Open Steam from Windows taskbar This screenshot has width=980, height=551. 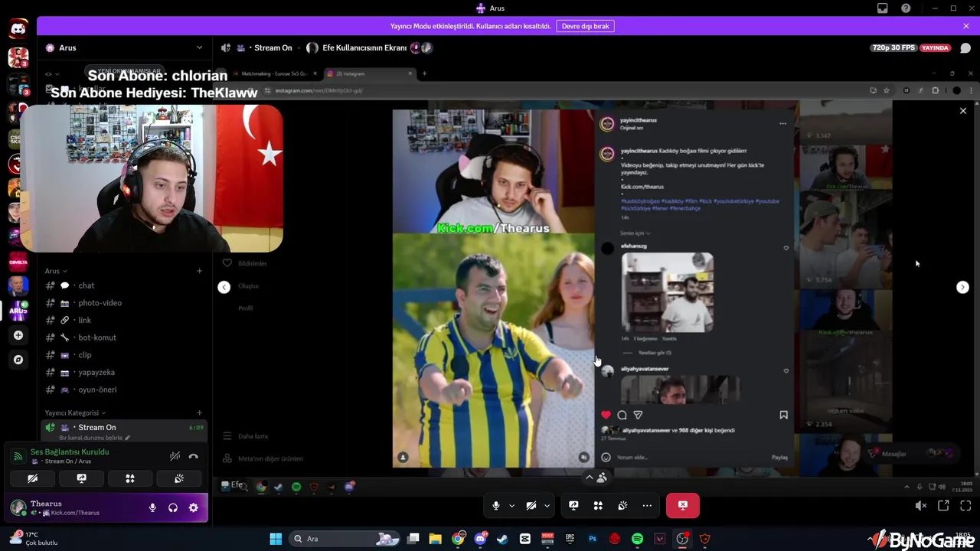(502, 539)
